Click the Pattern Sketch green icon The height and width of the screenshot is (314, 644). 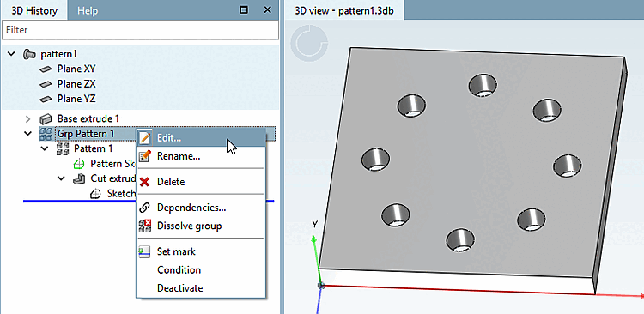(78, 164)
